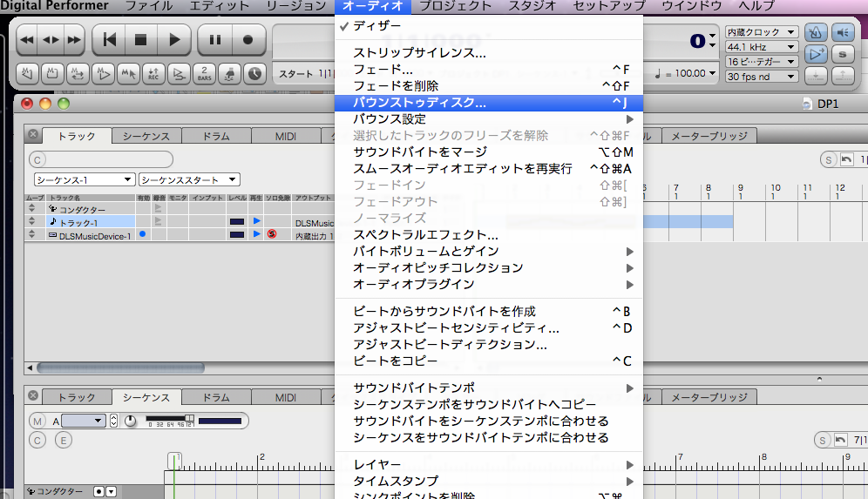The height and width of the screenshot is (499, 868).
Task: Toggle the enable dot for DLSMusicDevice-1
Action: tap(142, 234)
